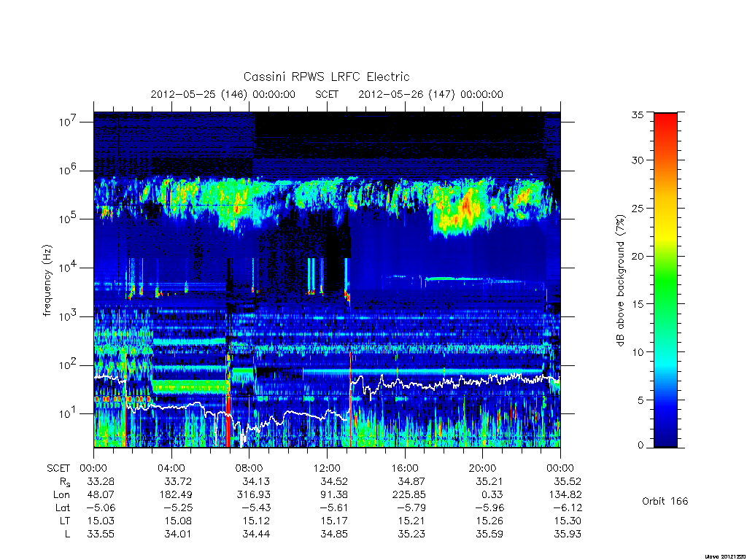Select the LT value 15.30
Screen dimensions: 747x560
[568, 521]
